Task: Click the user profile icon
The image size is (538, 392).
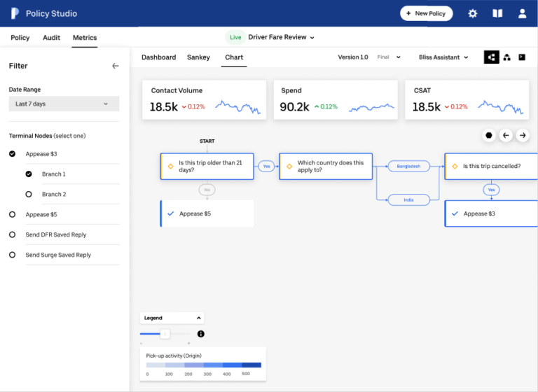Action: (x=522, y=13)
